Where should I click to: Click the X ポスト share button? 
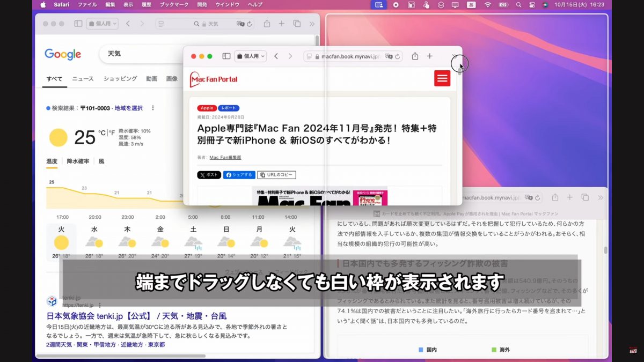(x=209, y=175)
